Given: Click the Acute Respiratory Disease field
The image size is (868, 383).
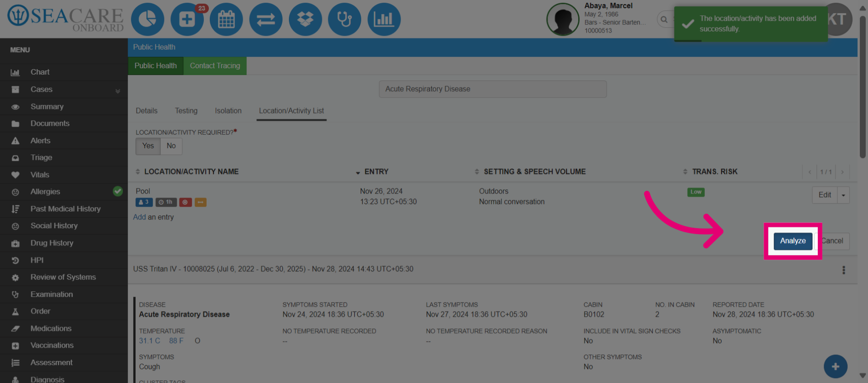Looking at the screenshot, I should (x=493, y=89).
